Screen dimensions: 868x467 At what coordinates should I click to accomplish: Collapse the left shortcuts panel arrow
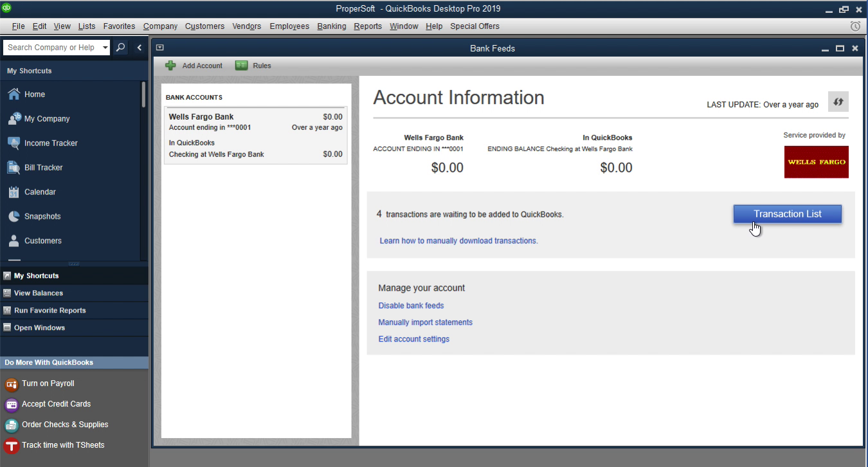pos(140,48)
